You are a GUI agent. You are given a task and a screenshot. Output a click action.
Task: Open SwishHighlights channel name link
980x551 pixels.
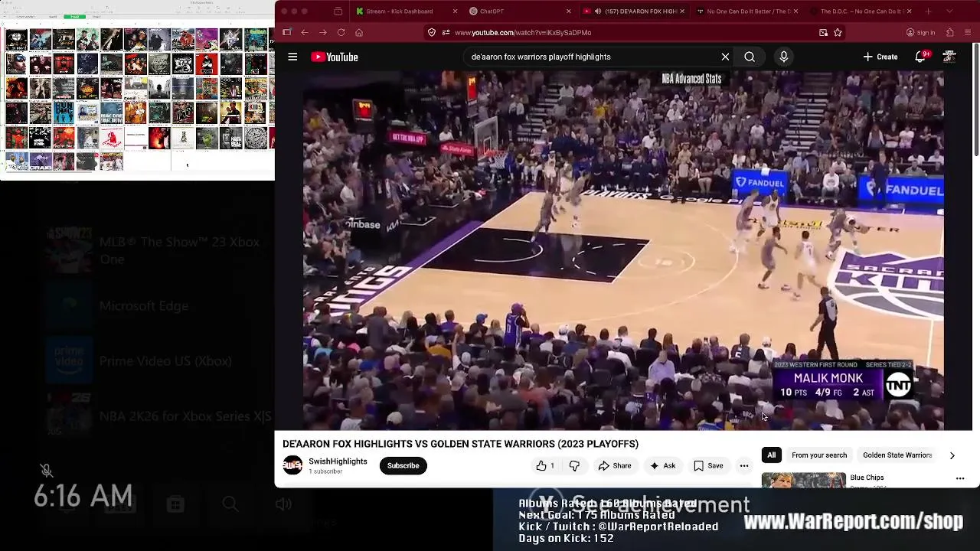(x=338, y=461)
